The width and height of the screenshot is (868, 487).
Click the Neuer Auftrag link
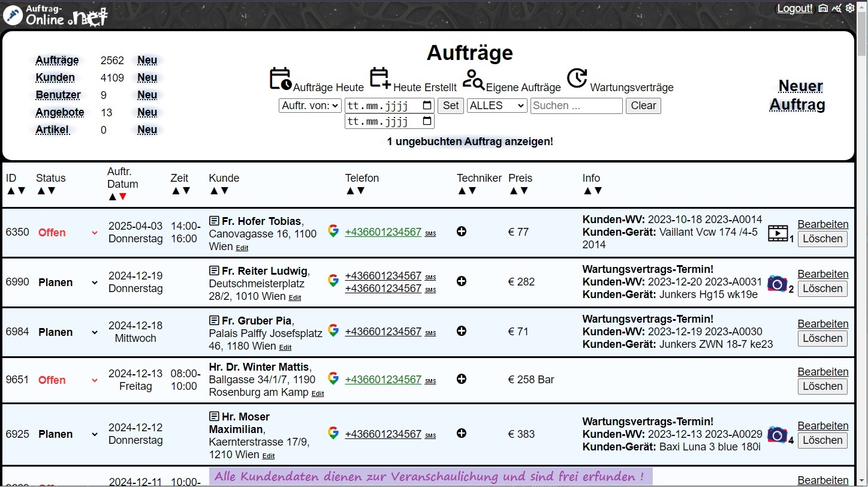(798, 95)
